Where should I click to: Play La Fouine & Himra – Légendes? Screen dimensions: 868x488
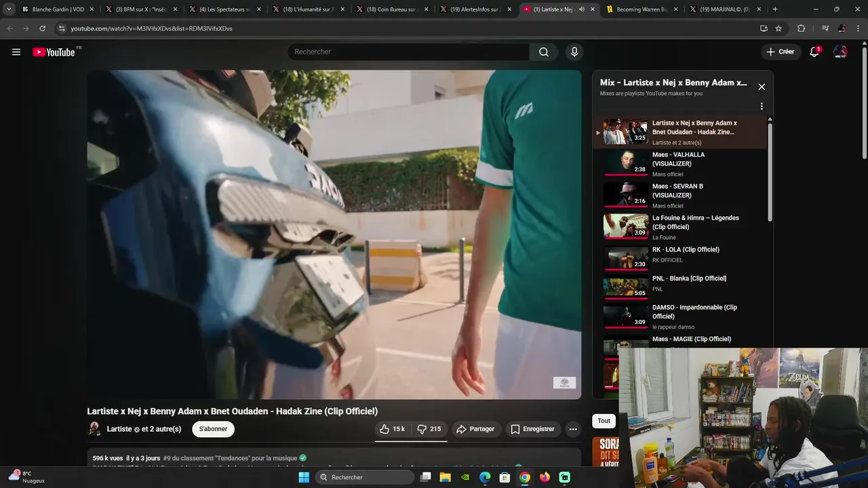coord(680,227)
